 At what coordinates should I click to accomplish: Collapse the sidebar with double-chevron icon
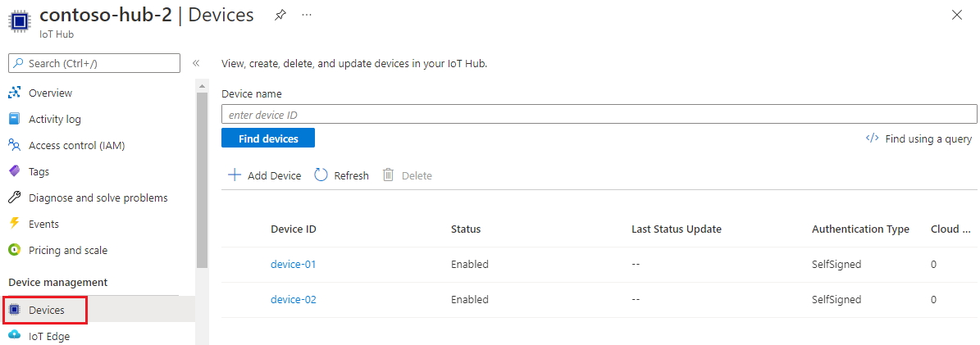click(196, 63)
